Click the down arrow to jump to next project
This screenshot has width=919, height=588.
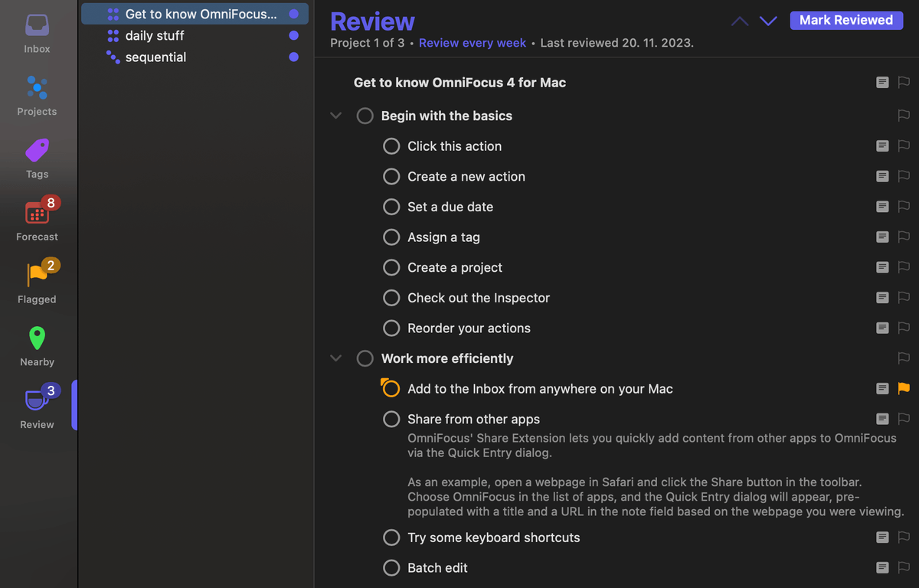tap(768, 21)
